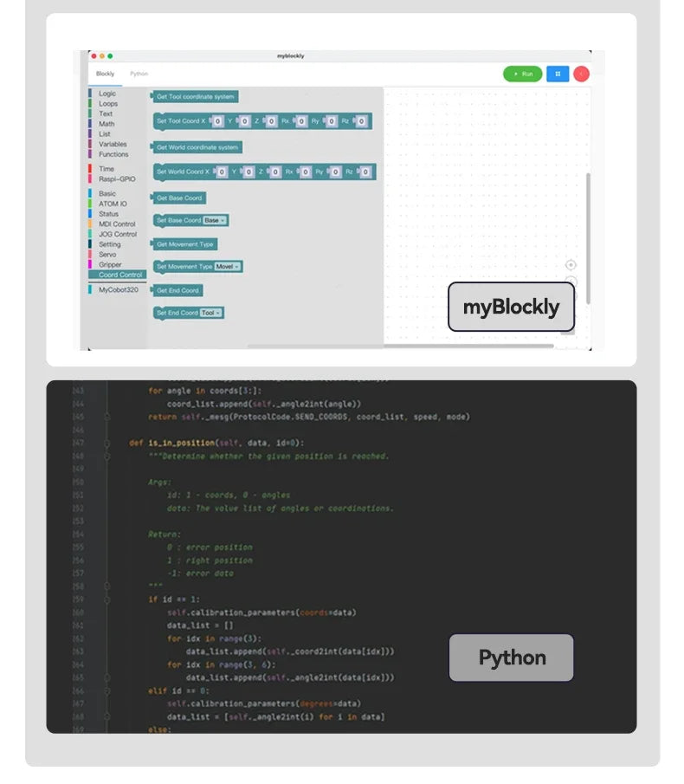
Task: Click fold marker at line 159 gutter
Action: click(106, 599)
